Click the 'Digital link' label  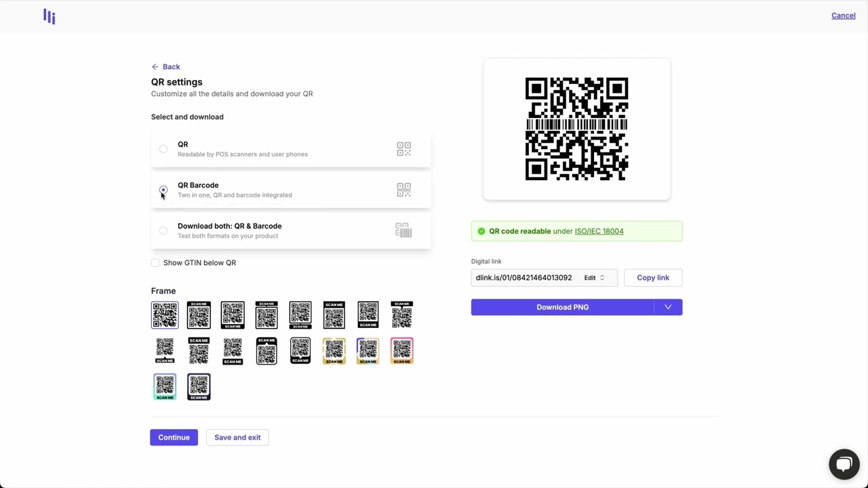486,261
